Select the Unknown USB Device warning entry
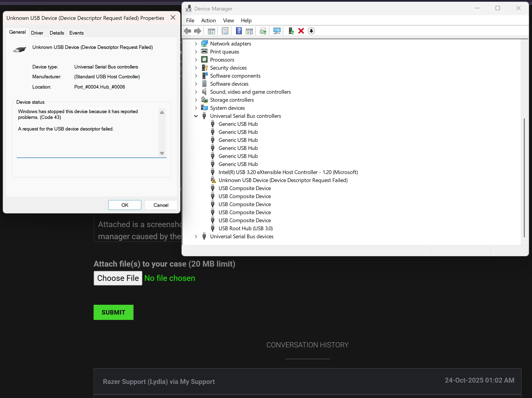 pos(283,180)
